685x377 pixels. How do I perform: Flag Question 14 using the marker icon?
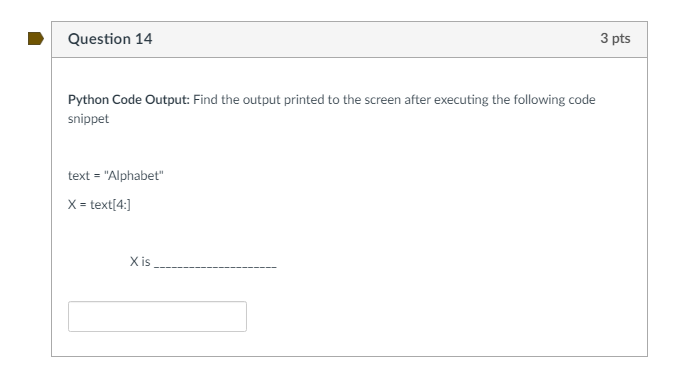point(36,38)
